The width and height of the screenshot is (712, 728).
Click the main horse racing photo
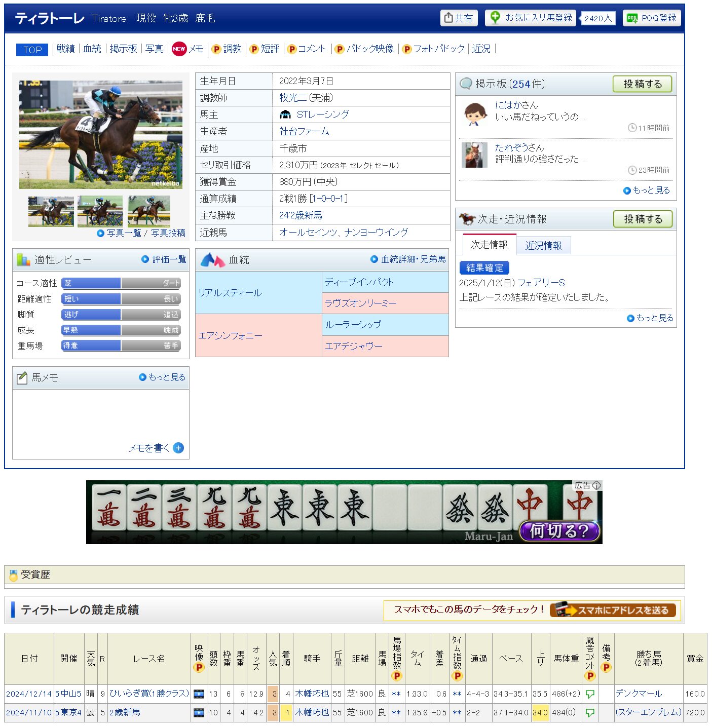101,134
